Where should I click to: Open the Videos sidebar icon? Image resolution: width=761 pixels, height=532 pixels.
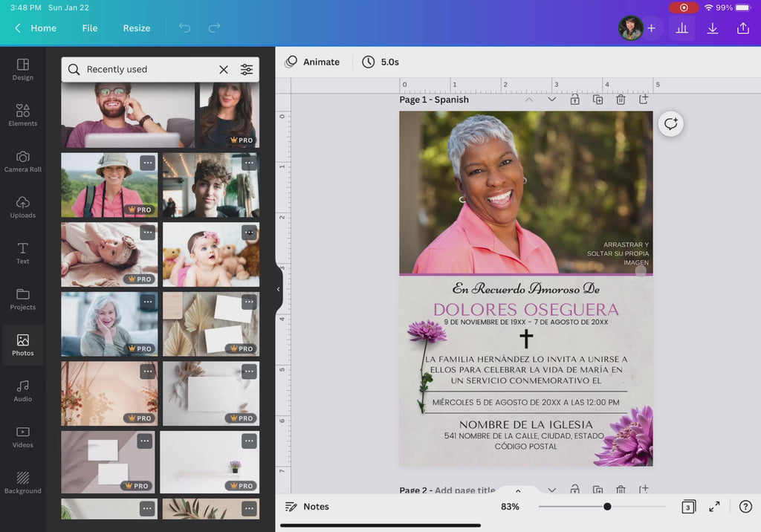click(23, 438)
